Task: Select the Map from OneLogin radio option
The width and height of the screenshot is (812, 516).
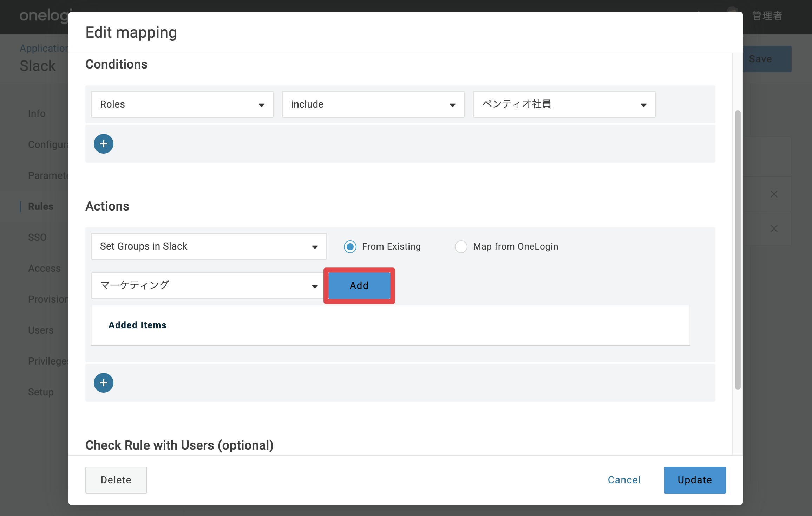Action: [x=461, y=247]
